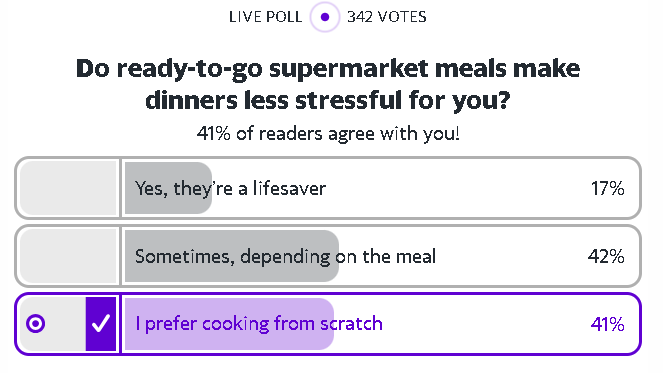Click the purple bar for scratch cooking

pyautogui.click(x=230, y=324)
